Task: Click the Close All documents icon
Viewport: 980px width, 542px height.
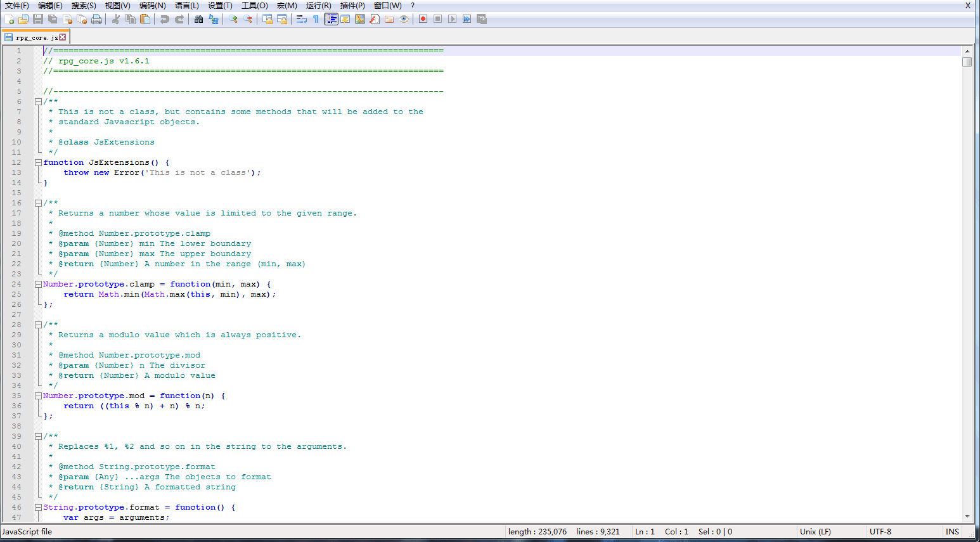Action: click(x=82, y=19)
